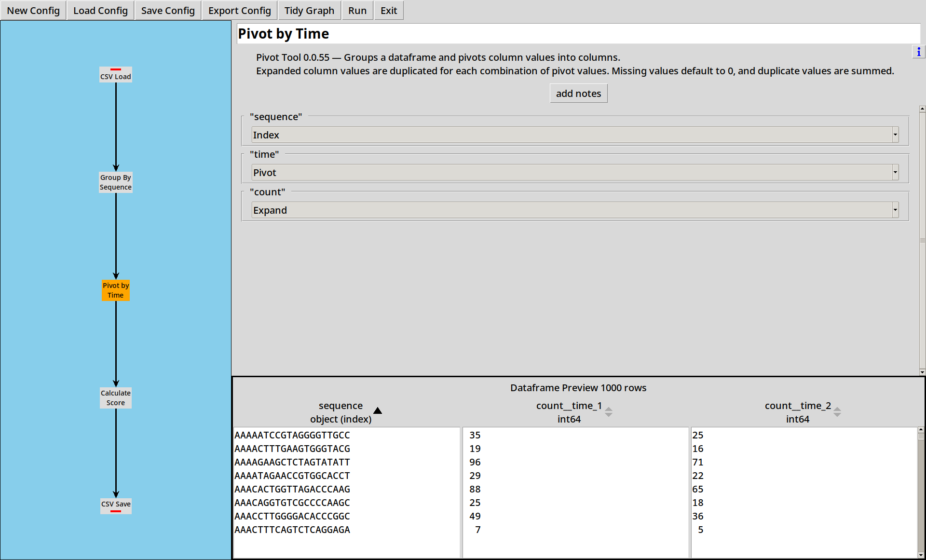This screenshot has width=926, height=560.
Task: Click settings panel scrollbar down arrow
Action: pos(922,372)
